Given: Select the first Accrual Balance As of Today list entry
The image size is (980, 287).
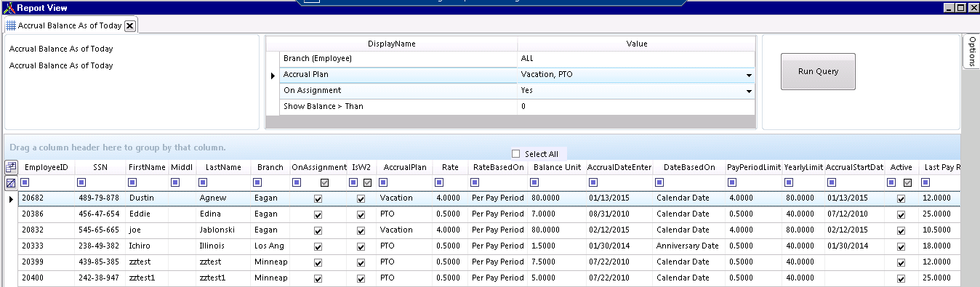Looking at the screenshot, I should pyautogui.click(x=61, y=49).
